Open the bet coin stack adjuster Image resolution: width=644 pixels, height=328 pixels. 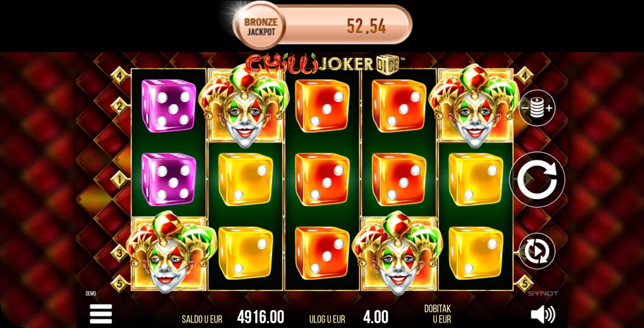tap(537, 108)
